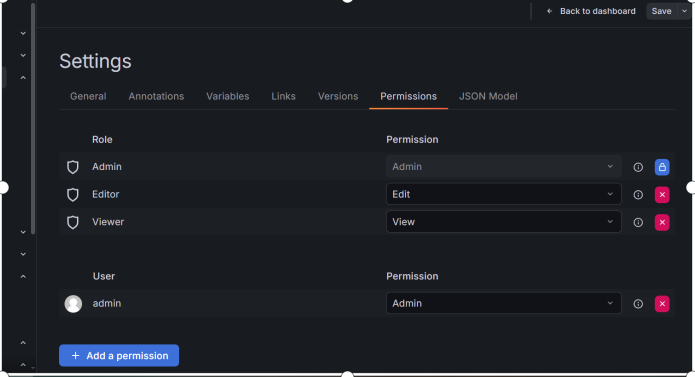Click the blue lock icon on Admin row
Viewport: 695px width, 377px height.
point(662,167)
